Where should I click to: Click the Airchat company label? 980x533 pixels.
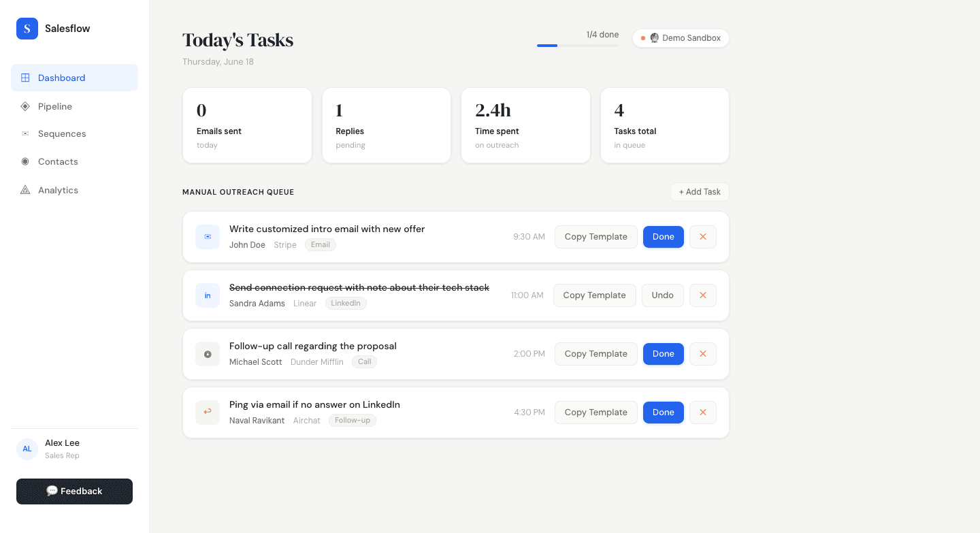point(307,421)
